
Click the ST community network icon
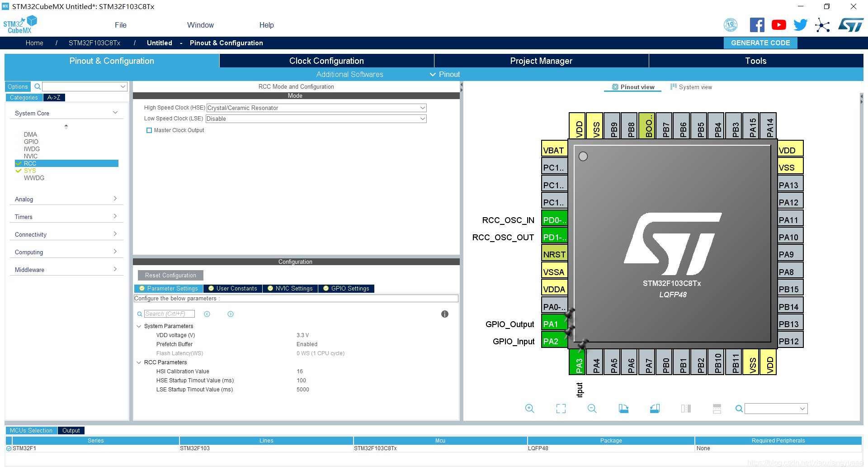[822, 25]
